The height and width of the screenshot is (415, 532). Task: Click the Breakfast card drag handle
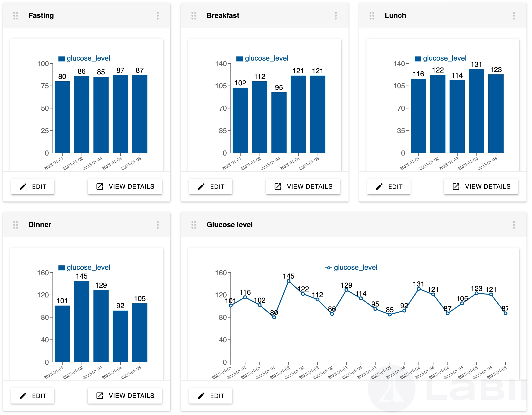194,16
